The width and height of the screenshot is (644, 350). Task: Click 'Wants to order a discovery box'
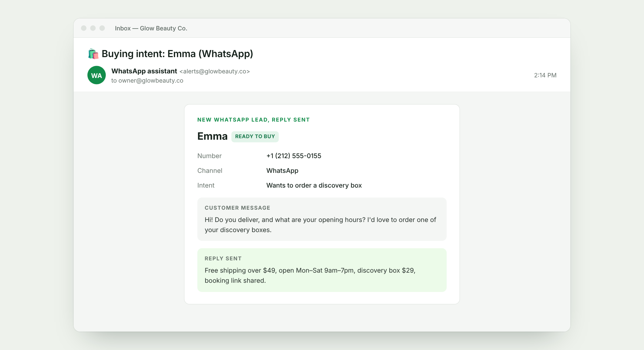coord(314,185)
